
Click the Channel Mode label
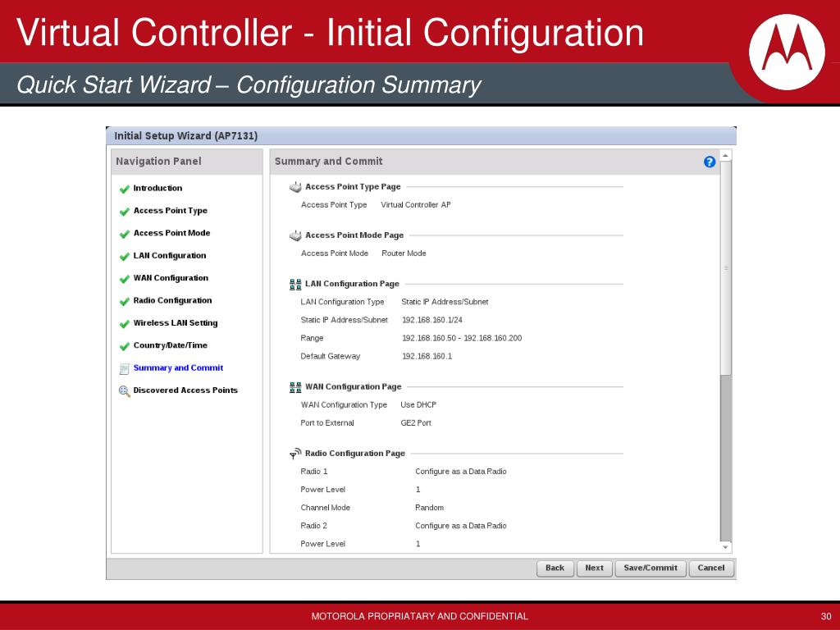click(325, 508)
